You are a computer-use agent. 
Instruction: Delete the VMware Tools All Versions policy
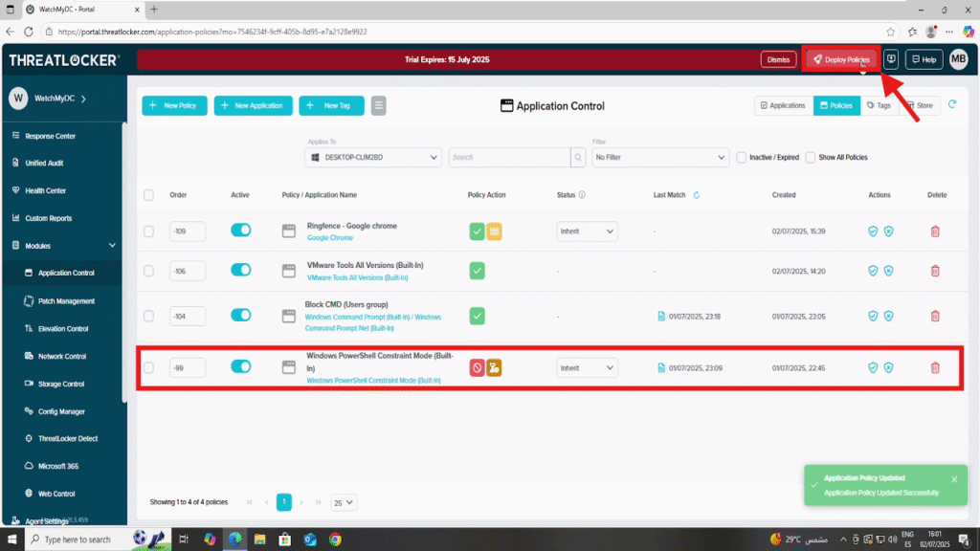pos(935,271)
